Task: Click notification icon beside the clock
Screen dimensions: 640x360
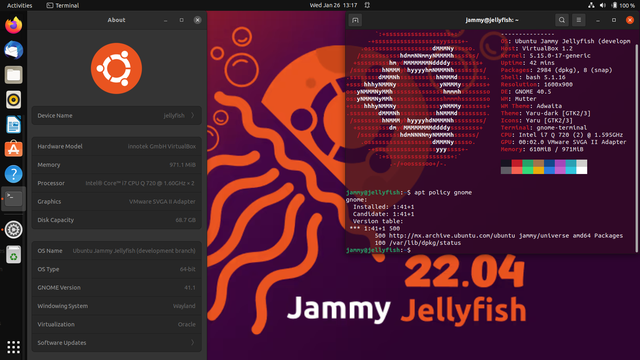Action: click(x=367, y=5)
